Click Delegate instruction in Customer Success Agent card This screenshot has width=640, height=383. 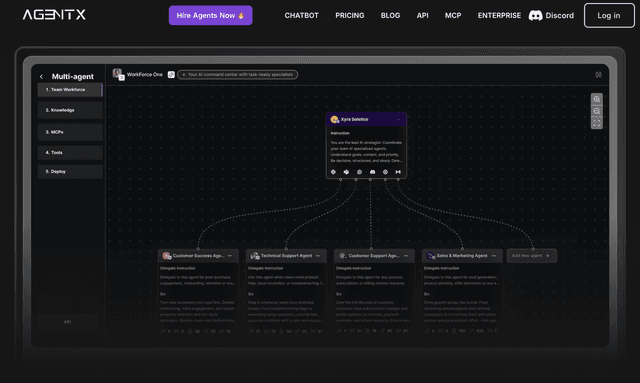coord(178,268)
